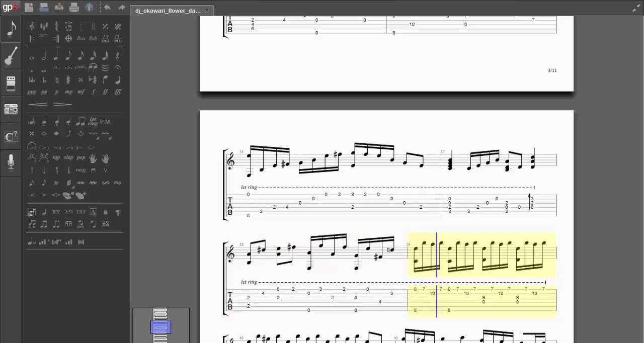The height and width of the screenshot is (343, 644).
Task: Add a fermata to the beat
Action: [118, 67]
